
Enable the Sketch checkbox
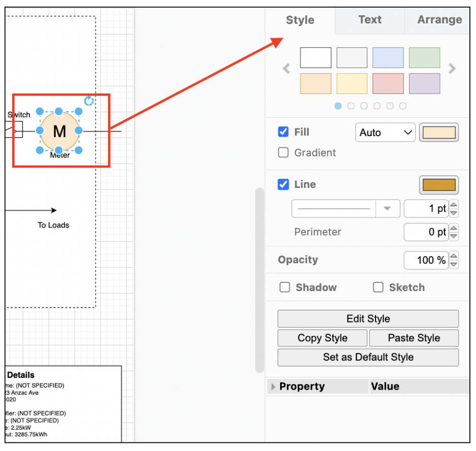point(378,287)
